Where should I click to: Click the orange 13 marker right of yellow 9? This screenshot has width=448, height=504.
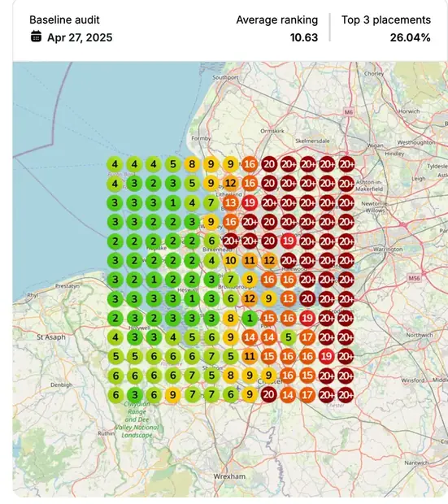pos(288,299)
